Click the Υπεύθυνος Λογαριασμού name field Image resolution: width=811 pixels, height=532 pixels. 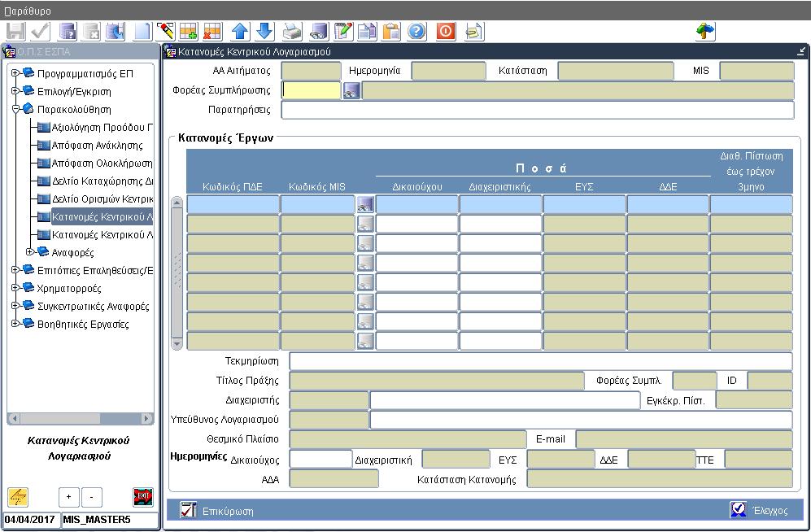click(x=582, y=419)
